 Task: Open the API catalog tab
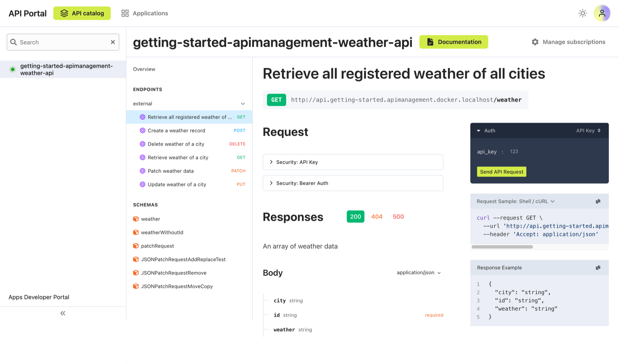[82, 13]
